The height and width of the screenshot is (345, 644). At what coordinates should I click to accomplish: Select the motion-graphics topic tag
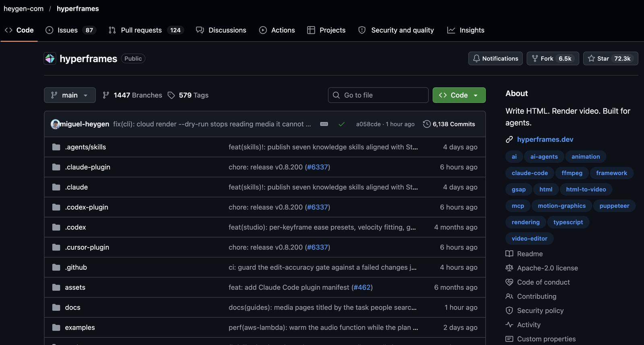561,206
